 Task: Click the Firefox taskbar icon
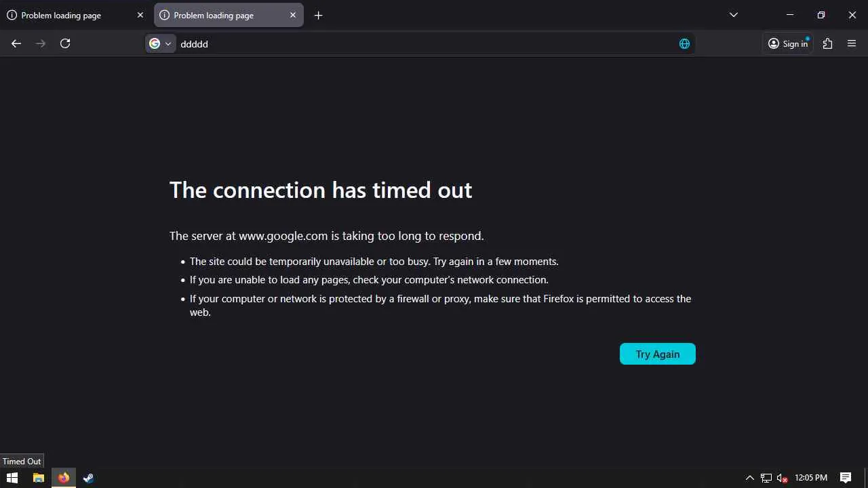(64, 478)
